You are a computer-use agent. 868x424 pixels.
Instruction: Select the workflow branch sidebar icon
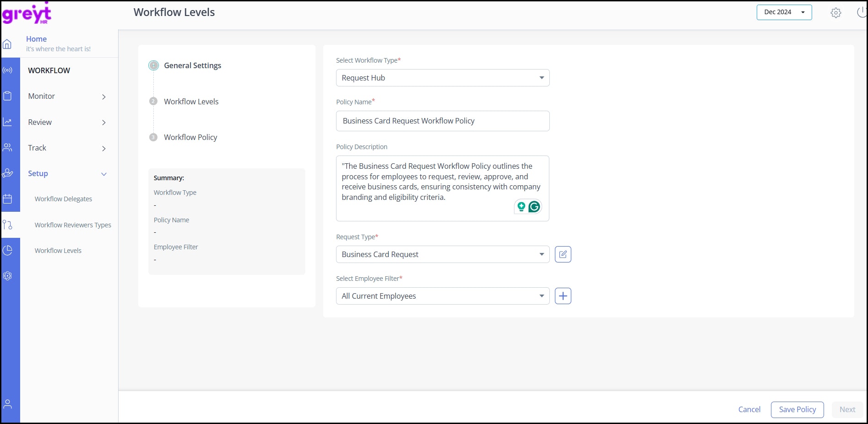tap(7, 225)
